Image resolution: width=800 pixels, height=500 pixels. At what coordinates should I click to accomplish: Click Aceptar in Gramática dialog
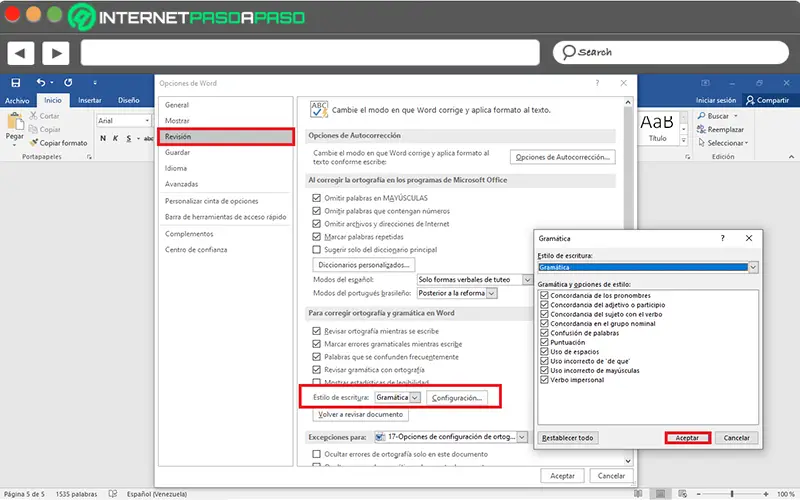(x=687, y=438)
